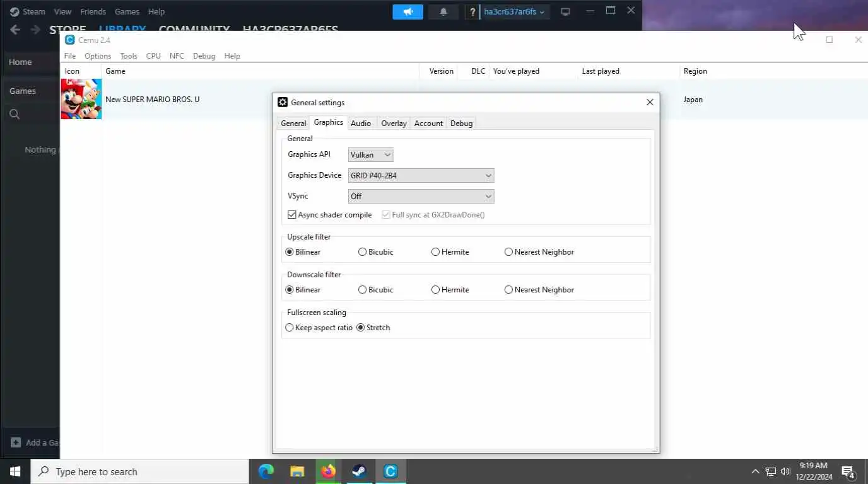Select New Super Mario Bros. U game icon
The image size is (868, 484).
pyautogui.click(x=81, y=99)
